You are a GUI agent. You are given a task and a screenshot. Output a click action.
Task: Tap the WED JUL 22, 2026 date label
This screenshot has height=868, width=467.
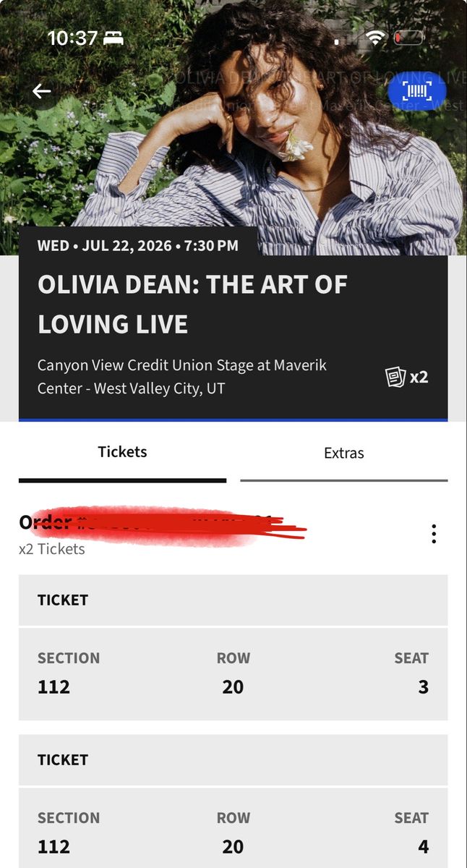pyautogui.click(x=138, y=245)
